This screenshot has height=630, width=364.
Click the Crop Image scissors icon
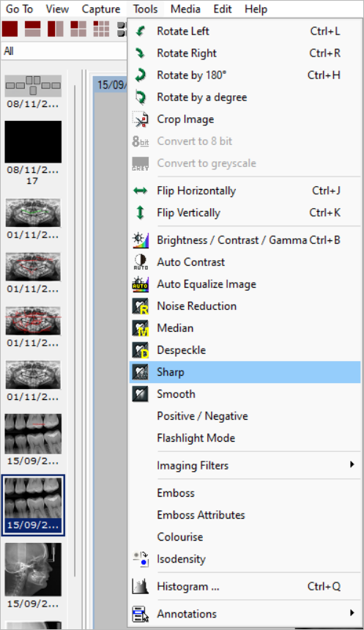[140, 119]
